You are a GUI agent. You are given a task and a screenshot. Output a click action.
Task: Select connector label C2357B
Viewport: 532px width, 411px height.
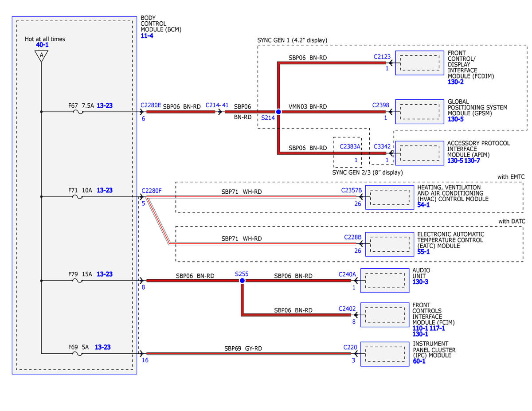click(352, 190)
